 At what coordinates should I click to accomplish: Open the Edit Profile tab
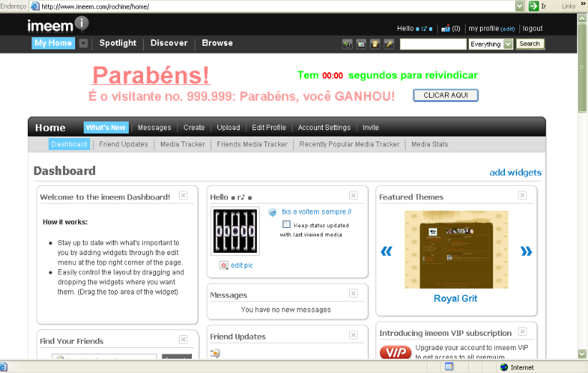pyautogui.click(x=269, y=128)
